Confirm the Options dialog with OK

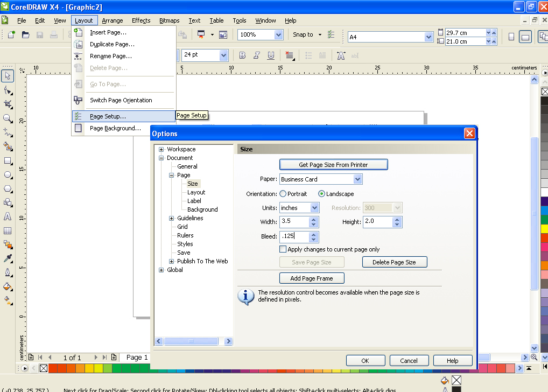click(366, 361)
